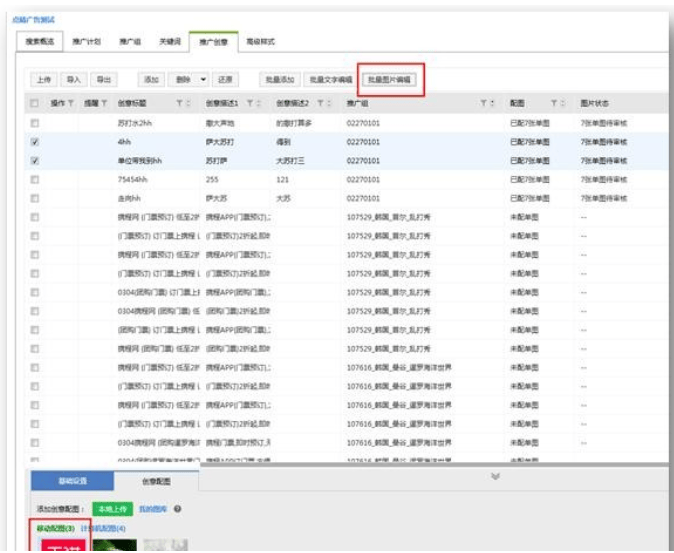Collapse the bottom panel with double chevron

pyautogui.click(x=493, y=477)
